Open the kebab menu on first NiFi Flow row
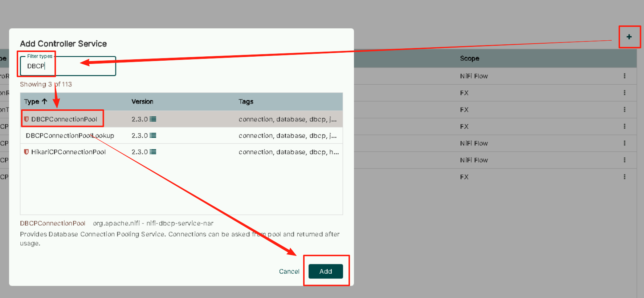 coord(624,76)
